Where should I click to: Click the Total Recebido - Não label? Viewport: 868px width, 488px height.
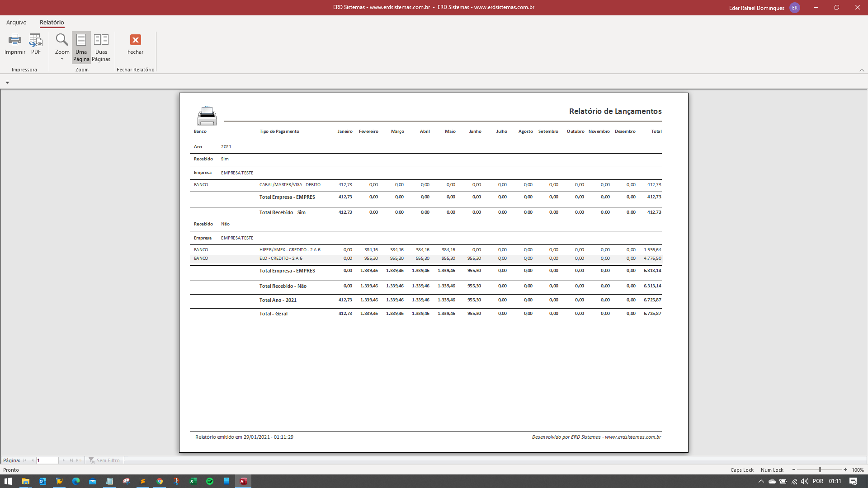click(283, 286)
